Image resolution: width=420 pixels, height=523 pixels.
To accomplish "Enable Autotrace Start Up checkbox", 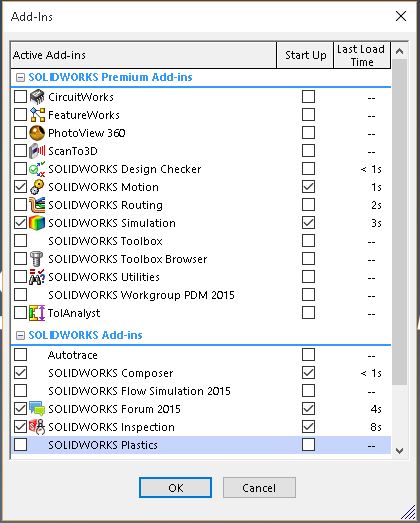I will (x=308, y=355).
